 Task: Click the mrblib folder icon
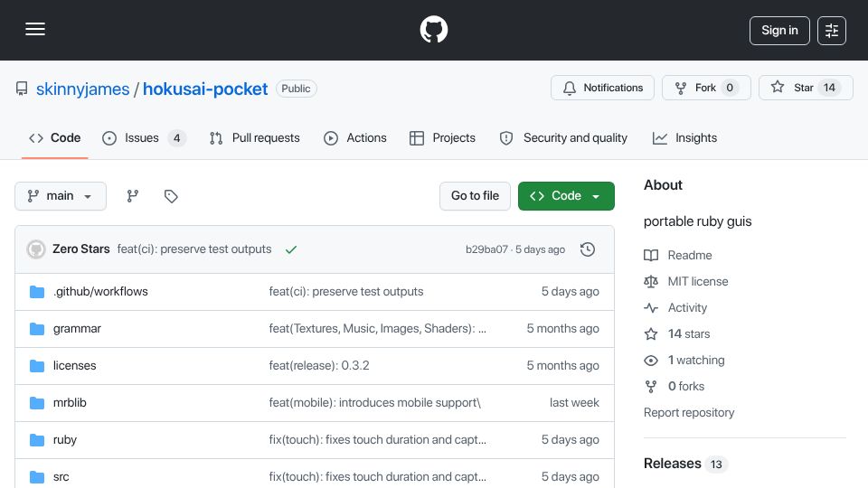click(37, 403)
